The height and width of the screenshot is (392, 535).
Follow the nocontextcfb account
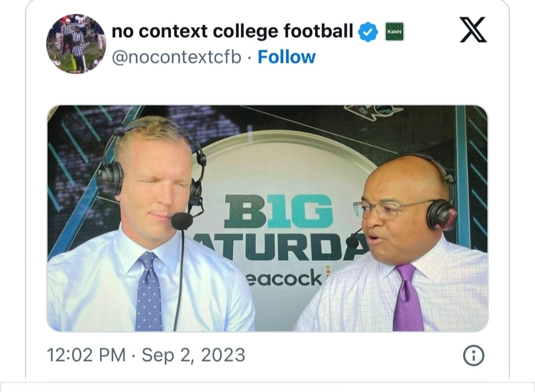coord(286,57)
